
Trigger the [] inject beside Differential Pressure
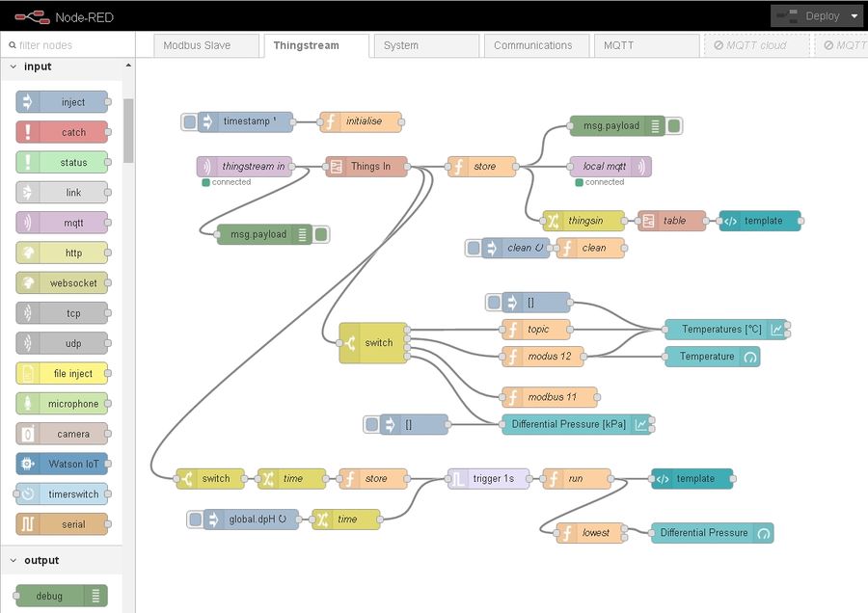tap(372, 424)
